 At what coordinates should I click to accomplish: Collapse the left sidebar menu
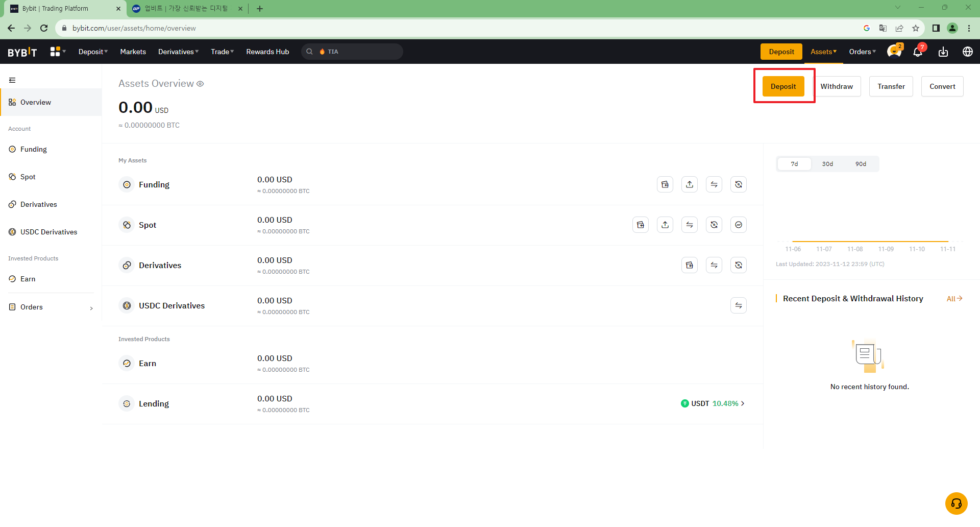coord(12,80)
